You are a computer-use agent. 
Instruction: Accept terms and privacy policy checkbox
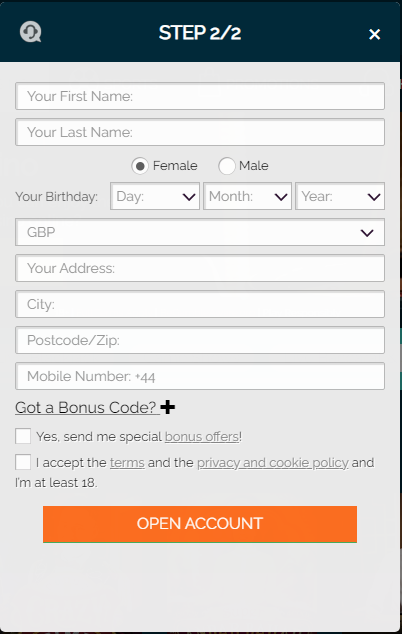(23, 462)
